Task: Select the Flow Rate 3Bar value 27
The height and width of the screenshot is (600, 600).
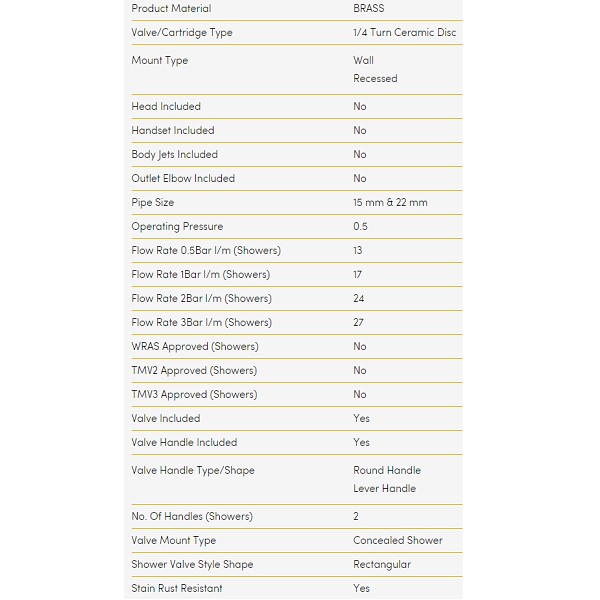Action: pos(358,322)
